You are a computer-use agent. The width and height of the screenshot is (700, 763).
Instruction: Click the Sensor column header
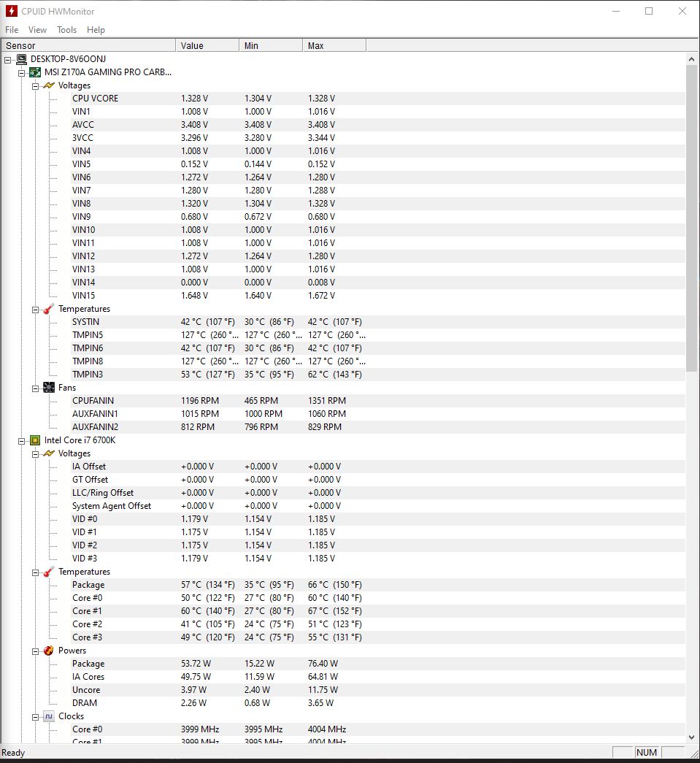[x=88, y=46]
